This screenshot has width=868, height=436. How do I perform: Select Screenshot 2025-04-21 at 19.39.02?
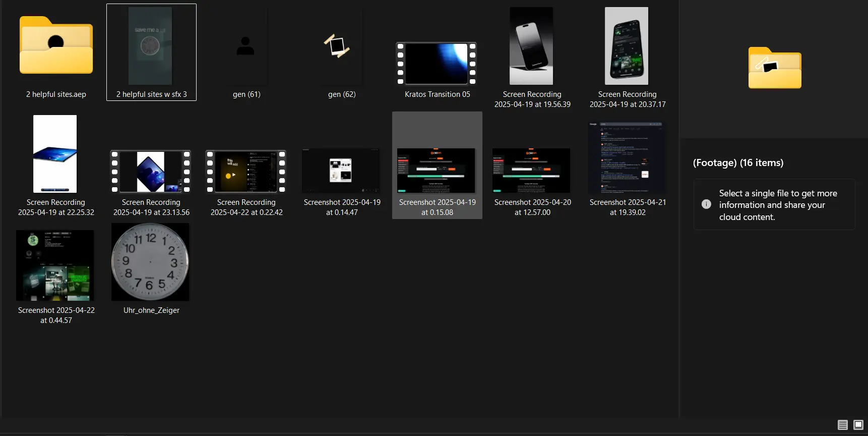coord(627,157)
